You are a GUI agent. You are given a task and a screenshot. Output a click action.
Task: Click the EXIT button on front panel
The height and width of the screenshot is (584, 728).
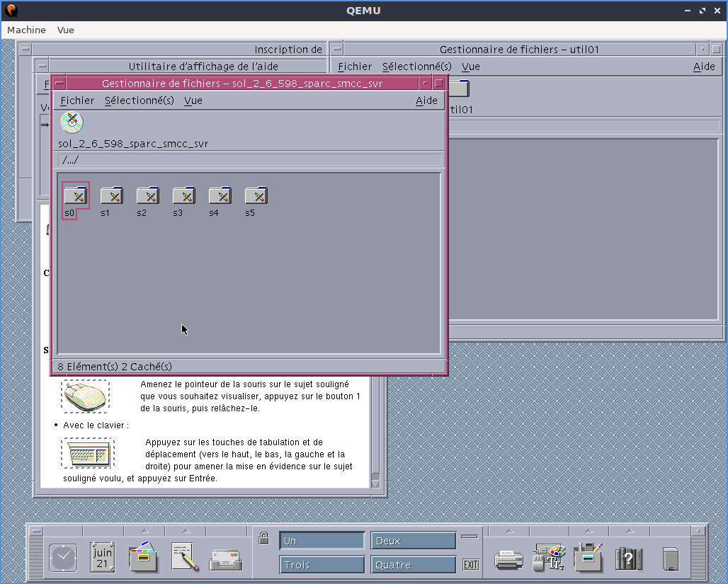point(471,565)
